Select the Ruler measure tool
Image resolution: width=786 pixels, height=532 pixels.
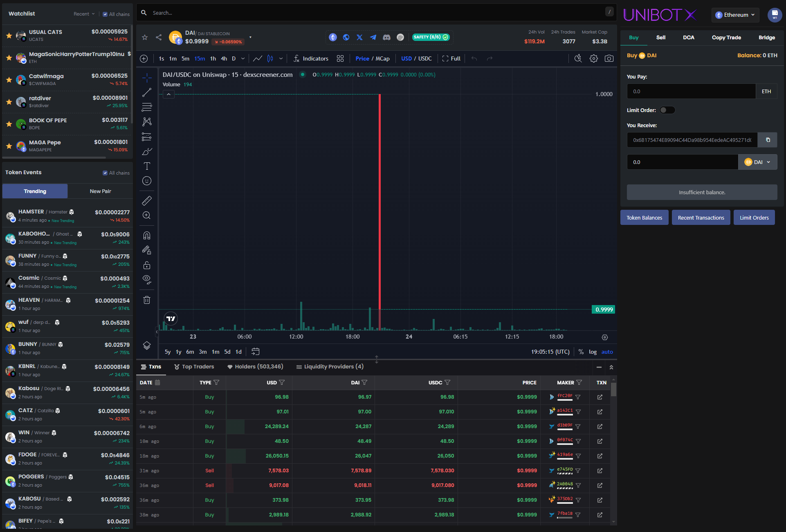(x=147, y=200)
